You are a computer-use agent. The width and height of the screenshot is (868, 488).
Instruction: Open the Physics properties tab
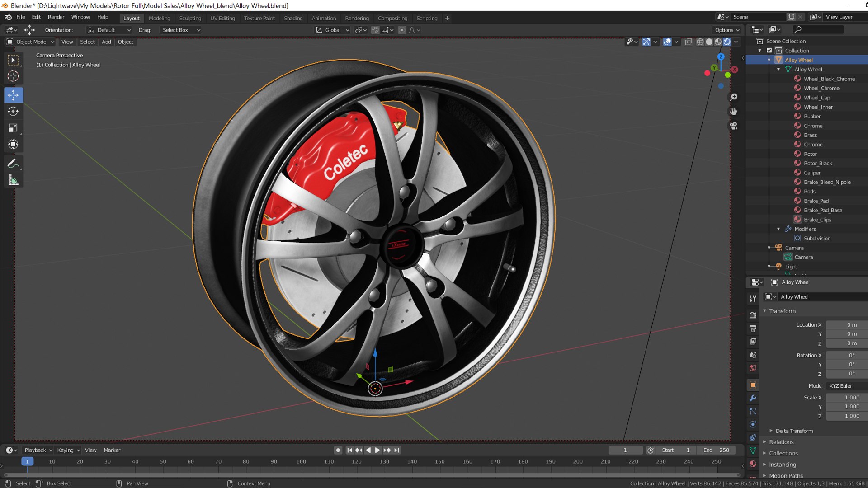click(753, 424)
